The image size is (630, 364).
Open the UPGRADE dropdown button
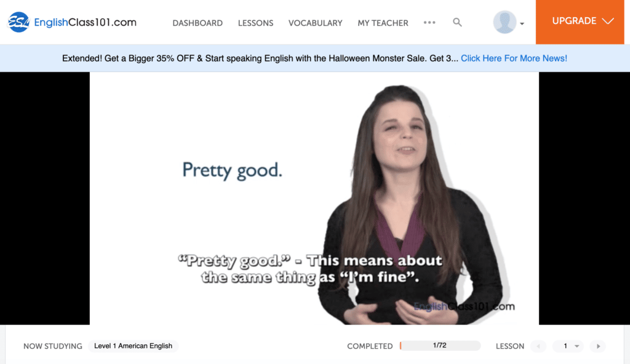[x=580, y=22]
